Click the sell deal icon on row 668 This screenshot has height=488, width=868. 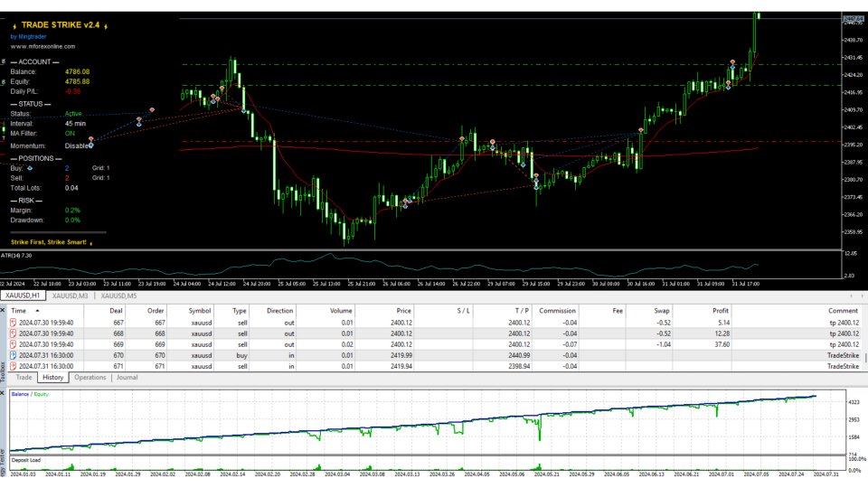click(13, 333)
